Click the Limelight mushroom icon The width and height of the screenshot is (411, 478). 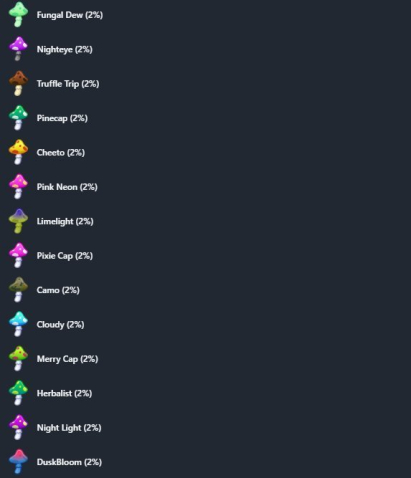coord(18,221)
